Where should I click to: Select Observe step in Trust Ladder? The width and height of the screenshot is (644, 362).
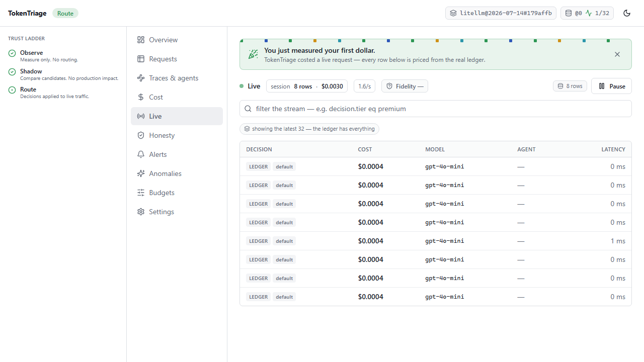[63, 56]
